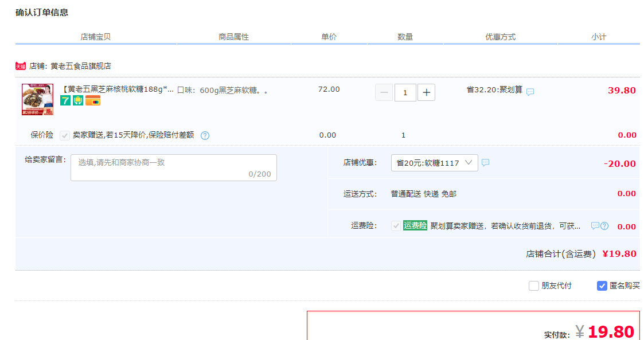The width and height of the screenshot is (644, 340).
Task: Click the -20.00 store discount amount
Action: pyautogui.click(x=620, y=164)
